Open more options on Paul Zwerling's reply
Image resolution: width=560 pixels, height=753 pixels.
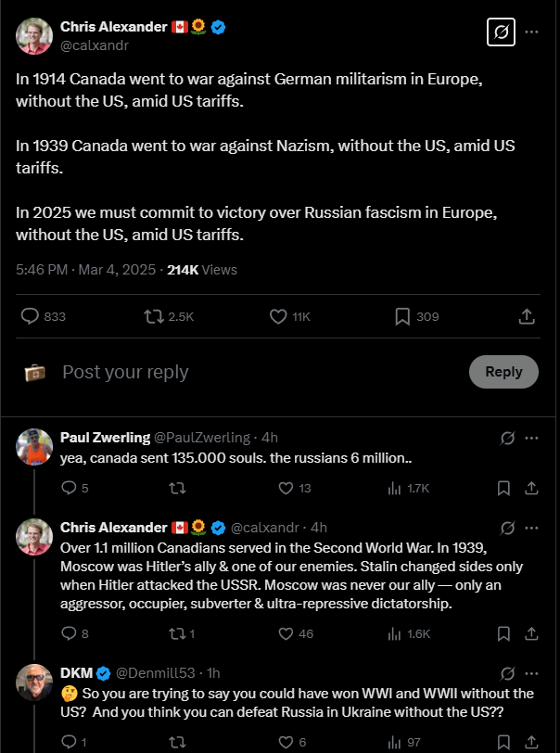531,438
